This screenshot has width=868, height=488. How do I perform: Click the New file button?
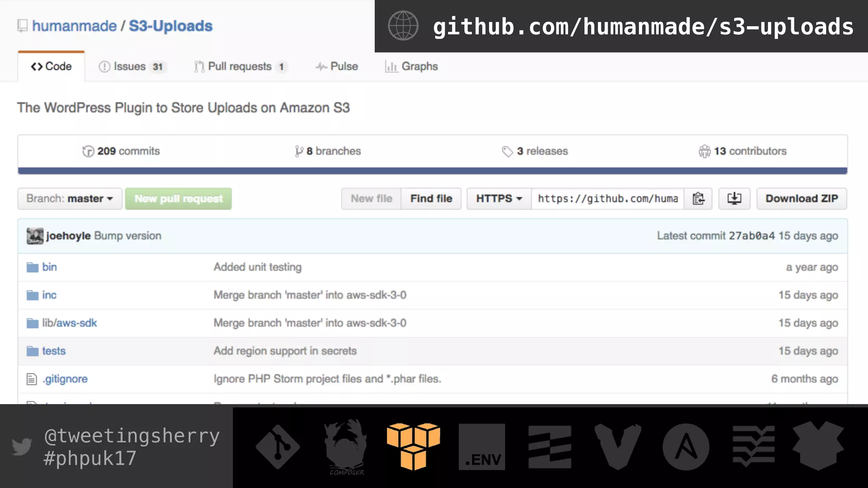(371, 199)
